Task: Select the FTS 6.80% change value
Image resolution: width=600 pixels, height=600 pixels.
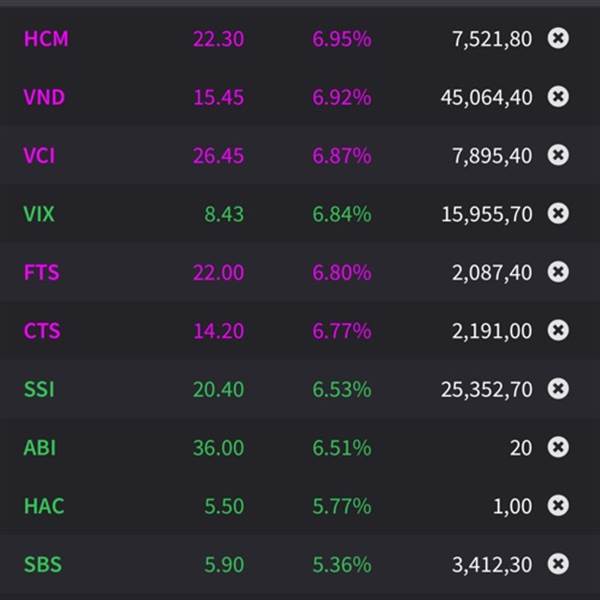Action: pos(341,272)
